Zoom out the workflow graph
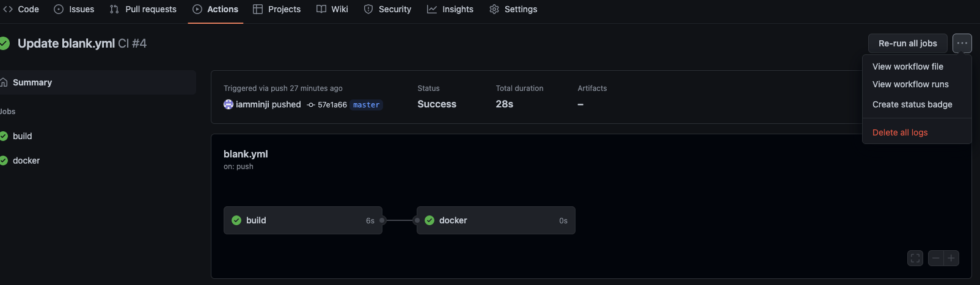980x285 pixels. click(935, 258)
